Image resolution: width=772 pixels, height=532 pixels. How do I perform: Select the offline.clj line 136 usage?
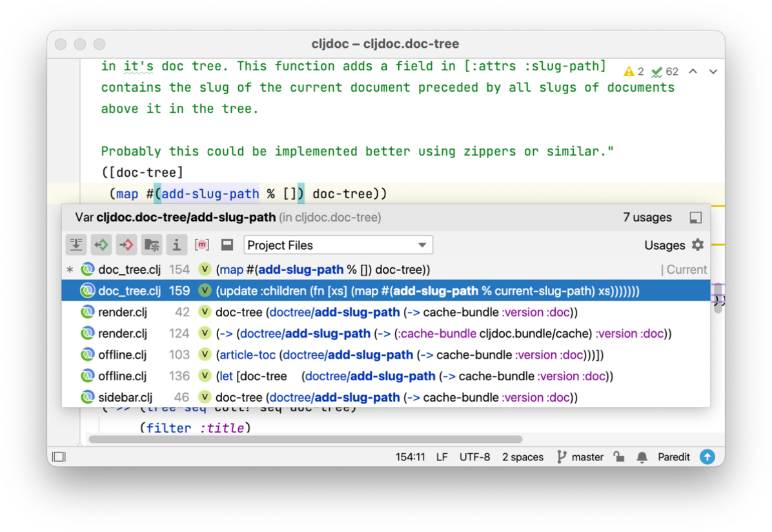(386, 376)
